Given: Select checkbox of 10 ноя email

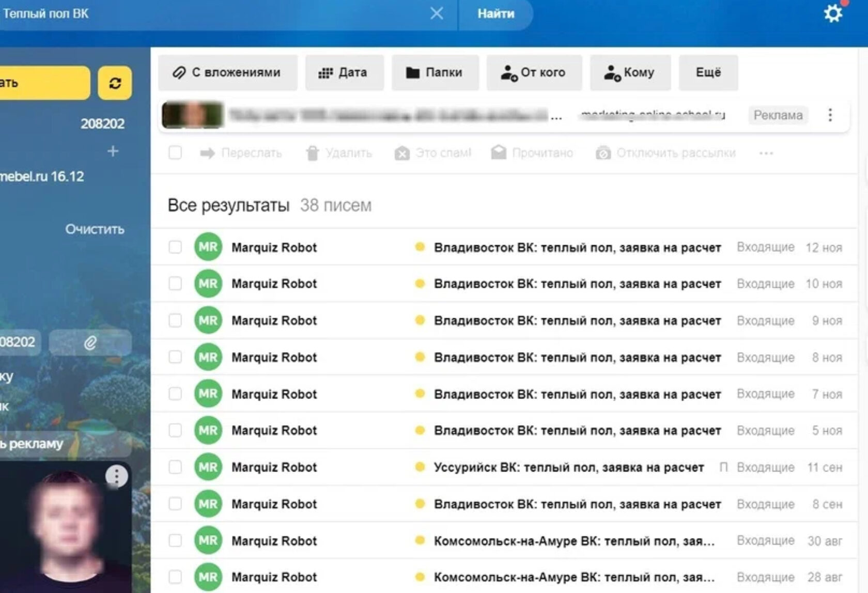Looking at the screenshot, I should point(175,284).
